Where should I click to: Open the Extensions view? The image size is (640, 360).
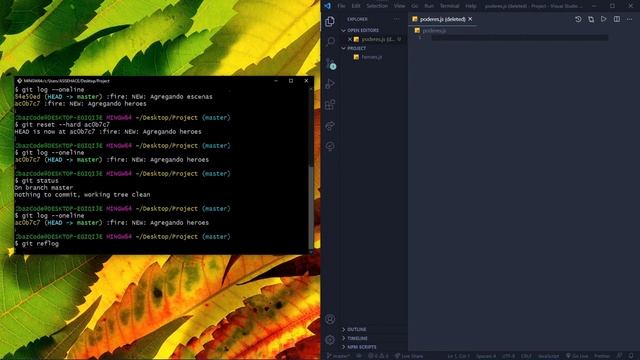(x=330, y=104)
